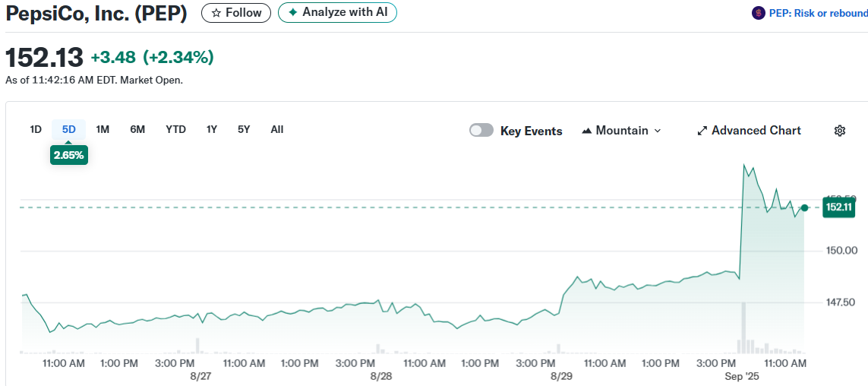
Task: Select the 1Y range tab
Action: (x=211, y=130)
